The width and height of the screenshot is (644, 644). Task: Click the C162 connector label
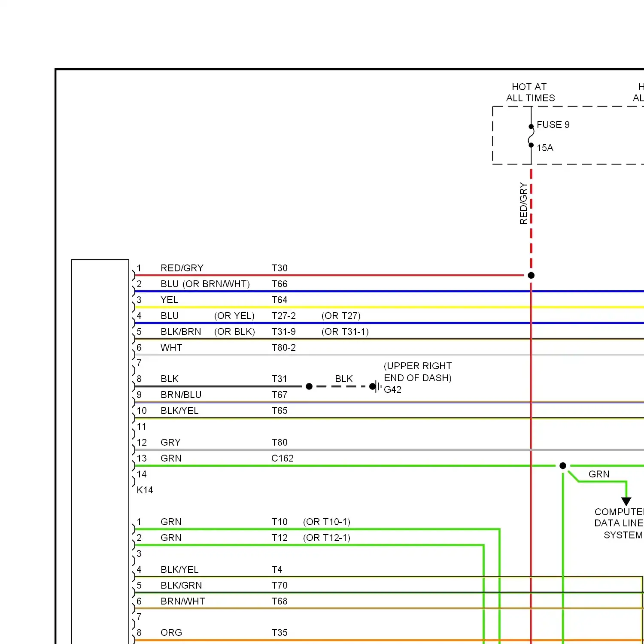(x=282, y=458)
